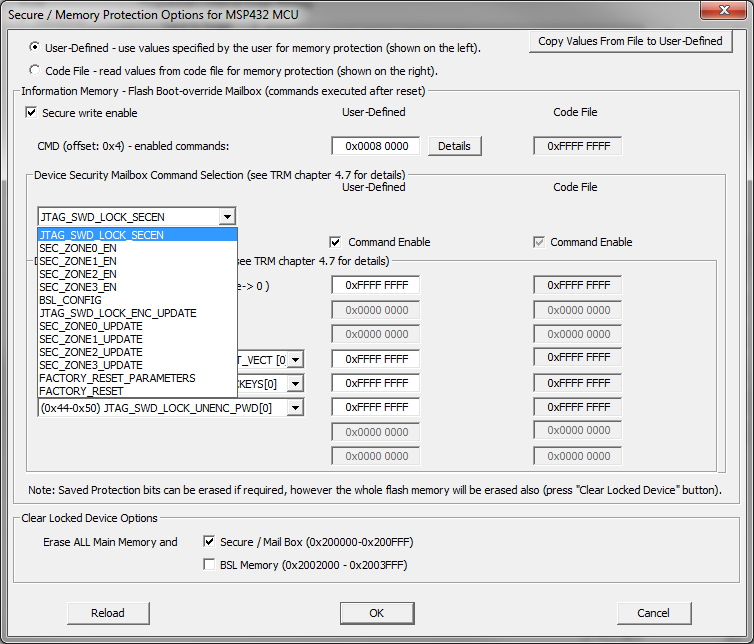Choose JTAG_SWD_LOCK_SECEN from the list
The width and height of the screenshot is (754, 644).
pos(138,235)
